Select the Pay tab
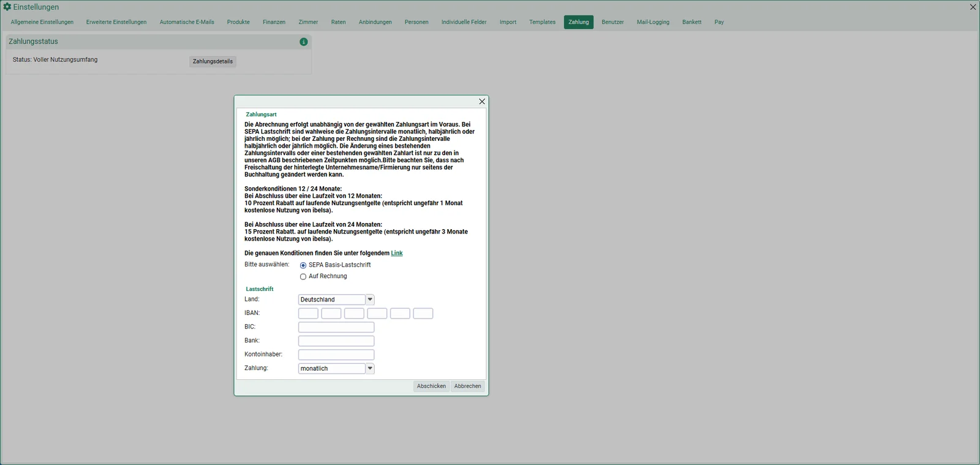Screen dimensions: 980x465 coord(719,22)
